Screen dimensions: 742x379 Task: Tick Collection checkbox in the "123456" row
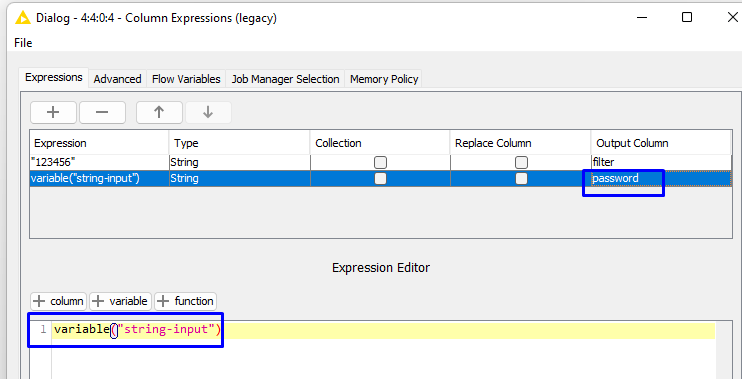(x=380, y=163)
